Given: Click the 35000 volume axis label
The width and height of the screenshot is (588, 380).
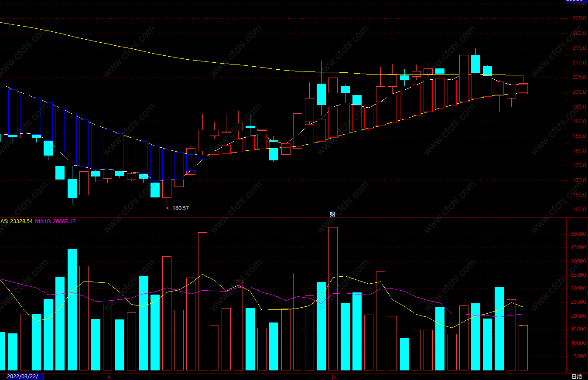Looking at the screenshot, I should pyautogui.click(x=578, y=275).
